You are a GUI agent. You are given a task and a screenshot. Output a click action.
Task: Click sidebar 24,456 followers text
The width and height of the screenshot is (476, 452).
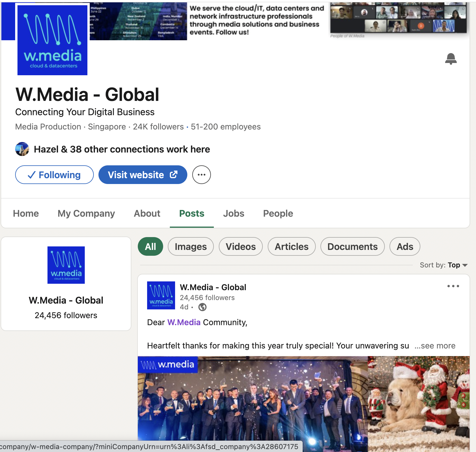tap(66, 315)
